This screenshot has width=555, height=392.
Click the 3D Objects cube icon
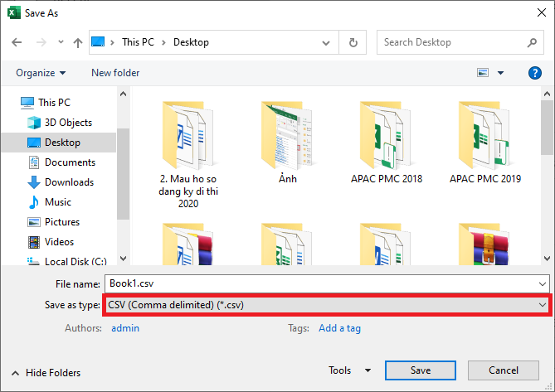click(34, 123)
